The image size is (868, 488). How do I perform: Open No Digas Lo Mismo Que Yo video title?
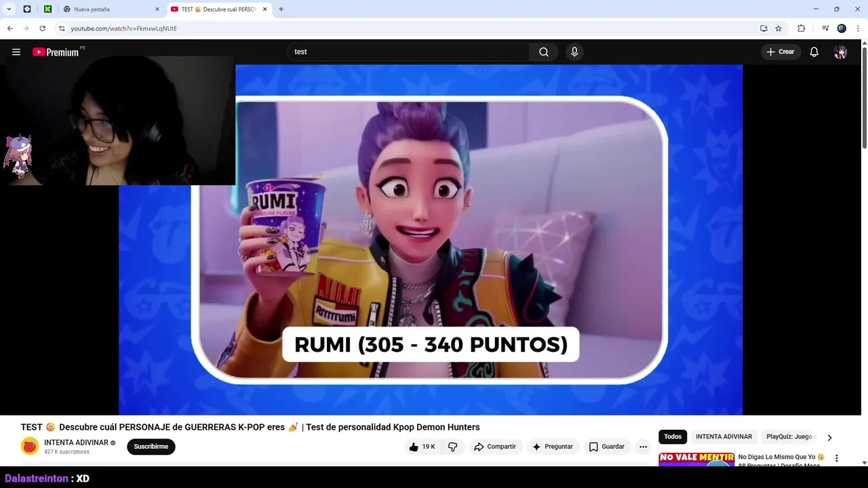coord(781,461)
